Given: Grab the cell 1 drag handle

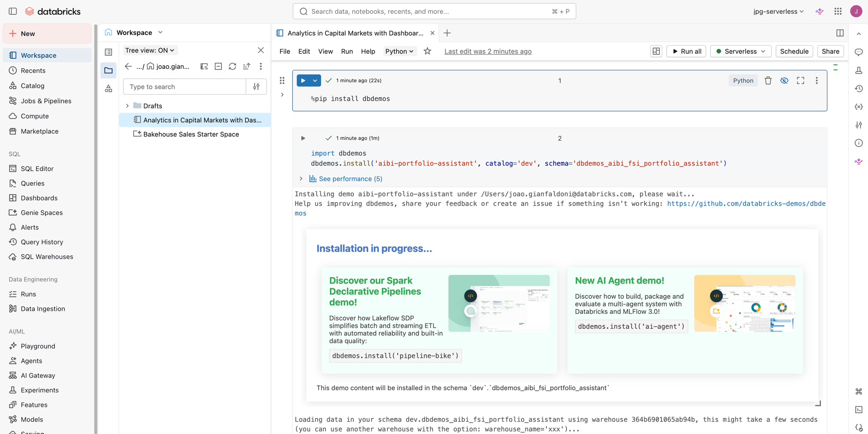Looking at the screenshot, I should click(282, 81).
